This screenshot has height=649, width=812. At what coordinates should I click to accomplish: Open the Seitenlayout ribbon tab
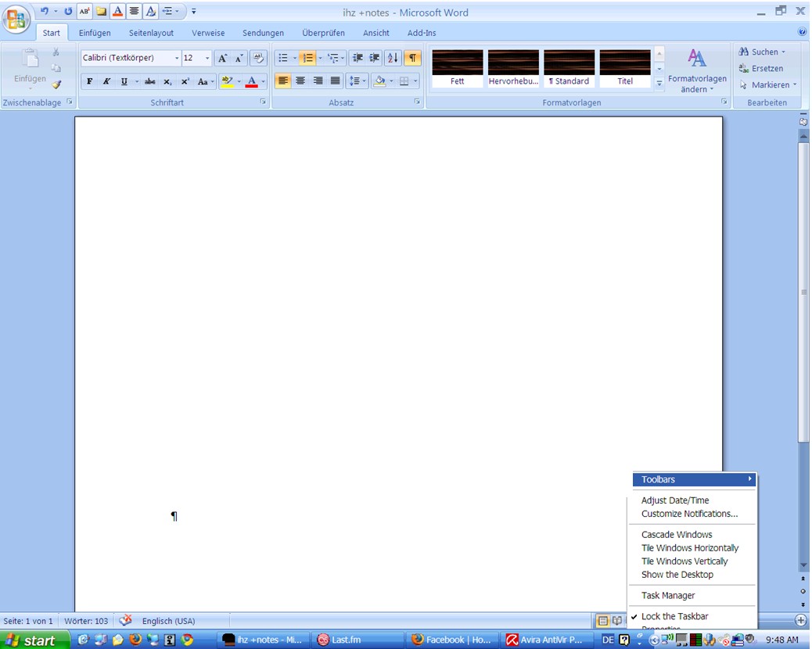point(151,33)
